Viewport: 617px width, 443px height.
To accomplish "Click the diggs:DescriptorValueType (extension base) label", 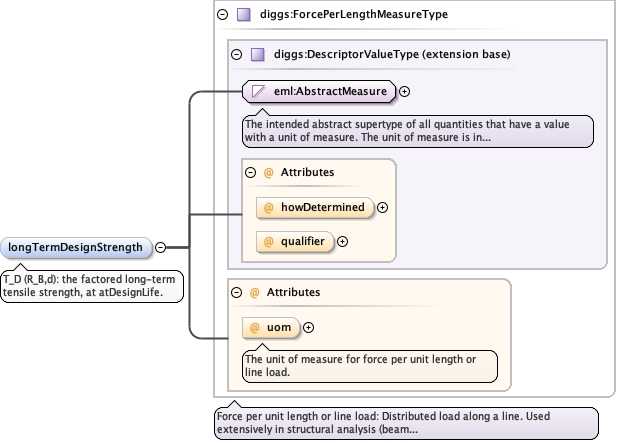I will (392, 54).
